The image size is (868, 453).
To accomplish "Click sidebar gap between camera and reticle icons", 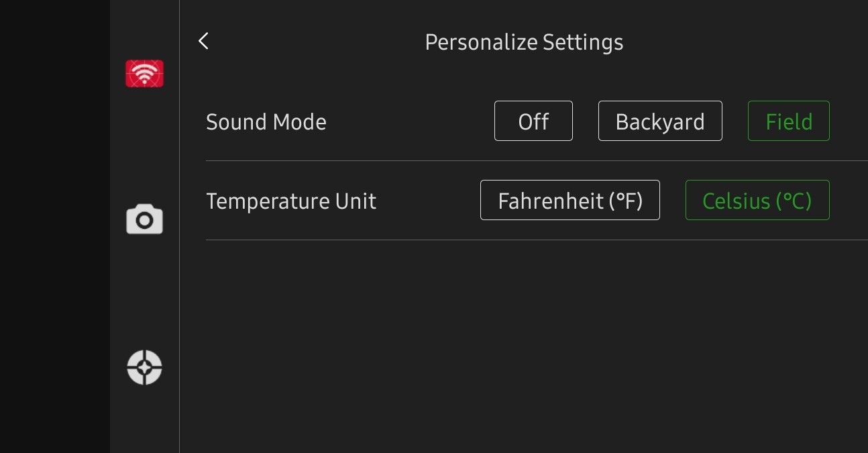I will pyautogui.click(x=144, y=293).
